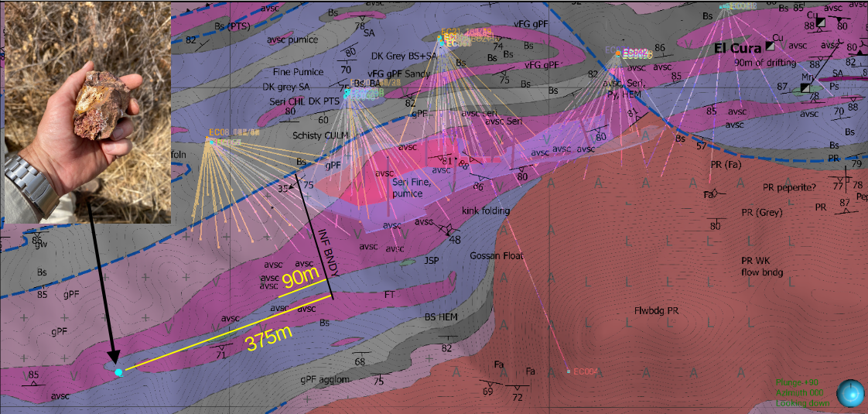
Task: Click the Cu mine symbol beside El Cura
Action: [x=770, y=46]
